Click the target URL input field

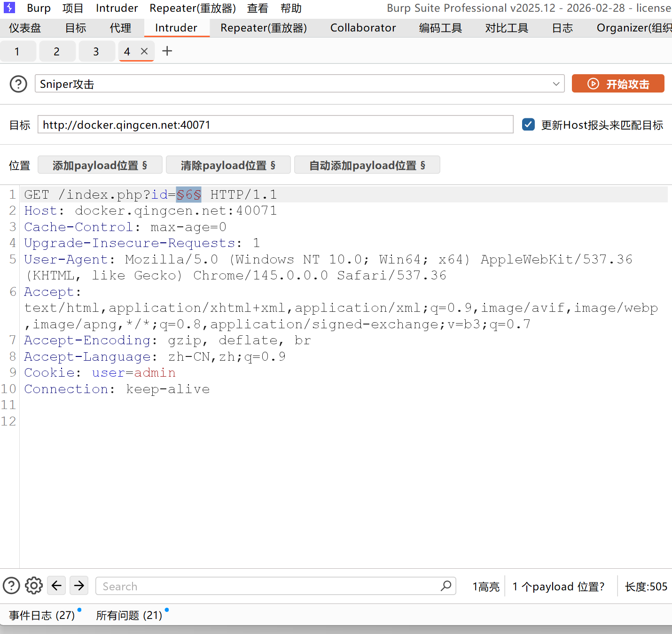pos(275,124)
